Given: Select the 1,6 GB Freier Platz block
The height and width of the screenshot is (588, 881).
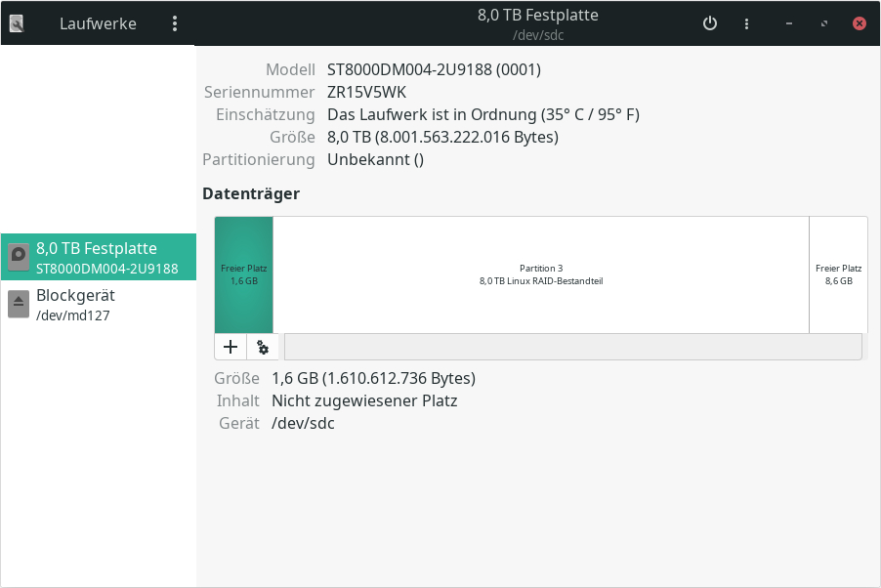Looking at the screenshot, I should (243, 274).
